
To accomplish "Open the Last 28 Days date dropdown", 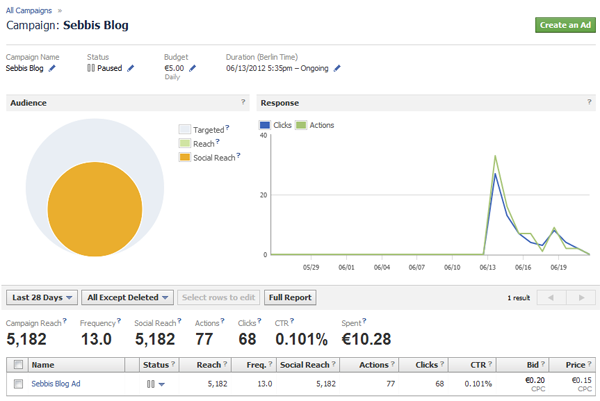I will pyautogui.click(x=41, y=297).
